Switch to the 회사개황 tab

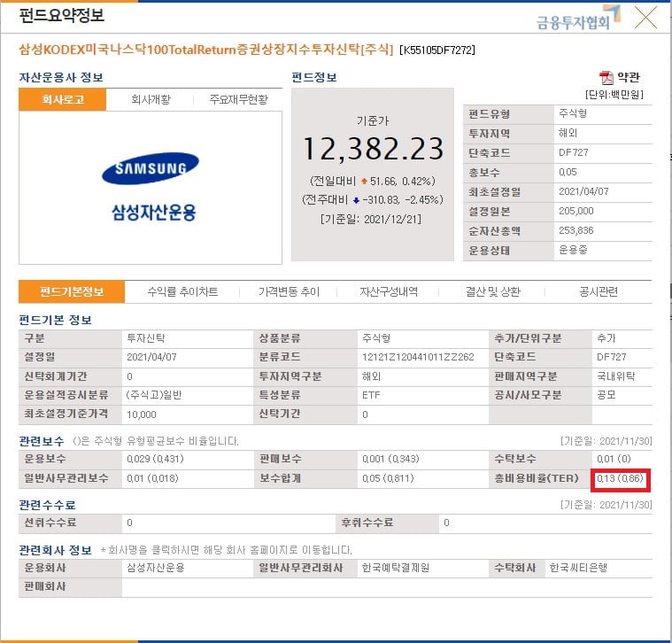[x=151, y=99]
